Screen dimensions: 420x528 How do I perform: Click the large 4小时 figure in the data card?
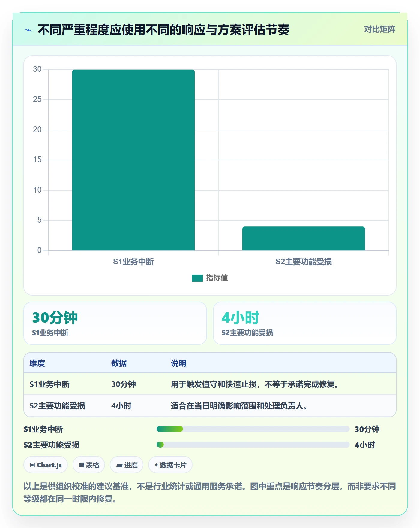coord(240,317)
